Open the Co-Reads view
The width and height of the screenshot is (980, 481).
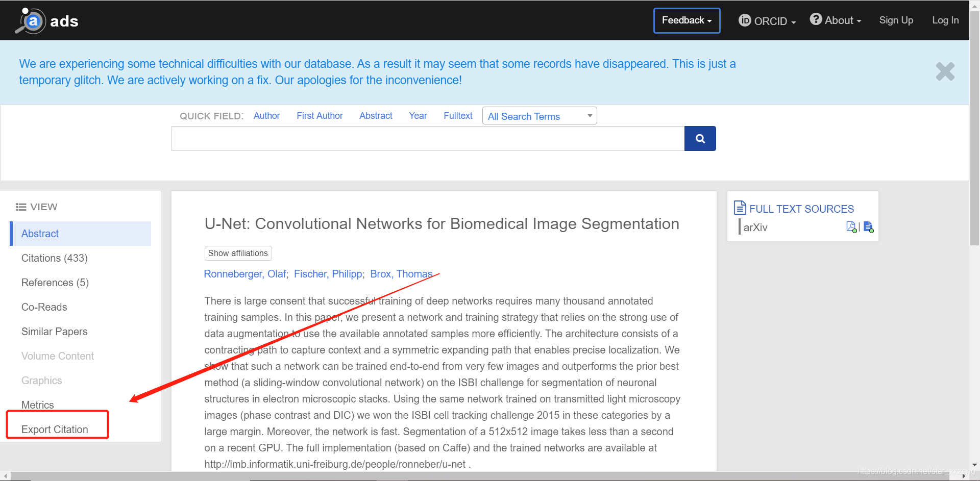click(x=44, y=307)
